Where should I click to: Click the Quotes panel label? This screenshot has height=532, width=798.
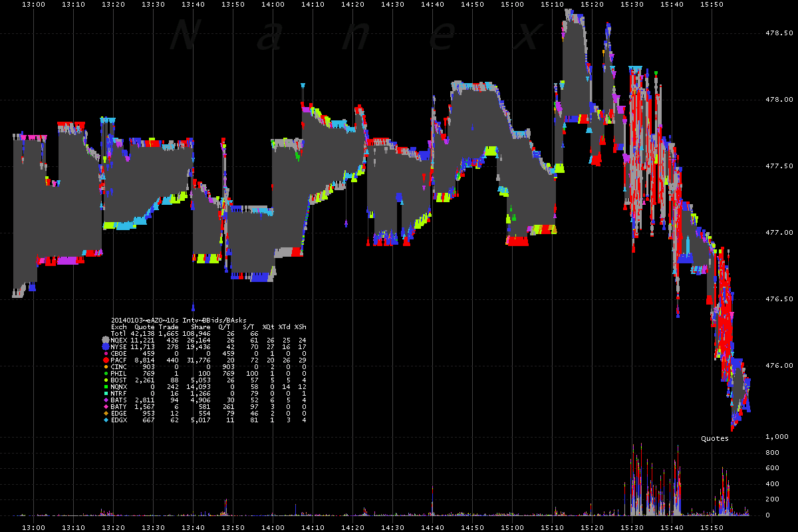coord(715,438)
